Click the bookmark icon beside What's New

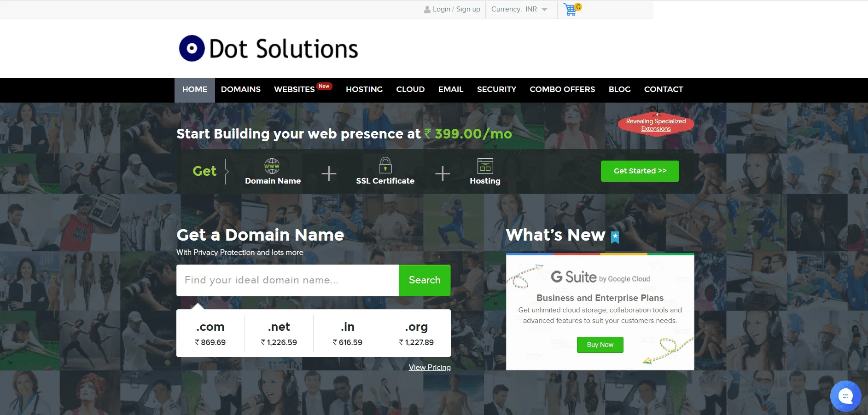614,237
